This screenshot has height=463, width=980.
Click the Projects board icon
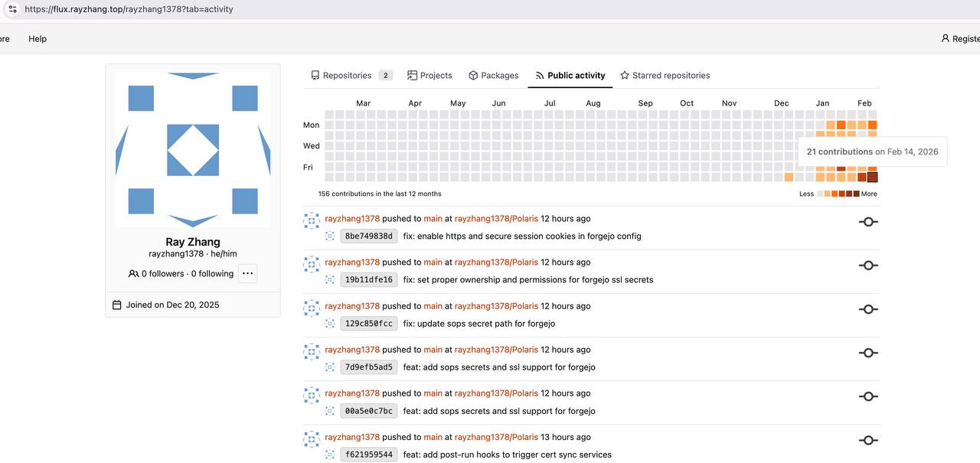coord(412,76)
